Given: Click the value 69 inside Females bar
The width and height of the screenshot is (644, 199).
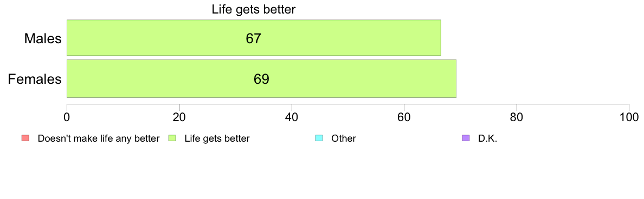Looking at the screenshot, I should click(x=261, y=78).
